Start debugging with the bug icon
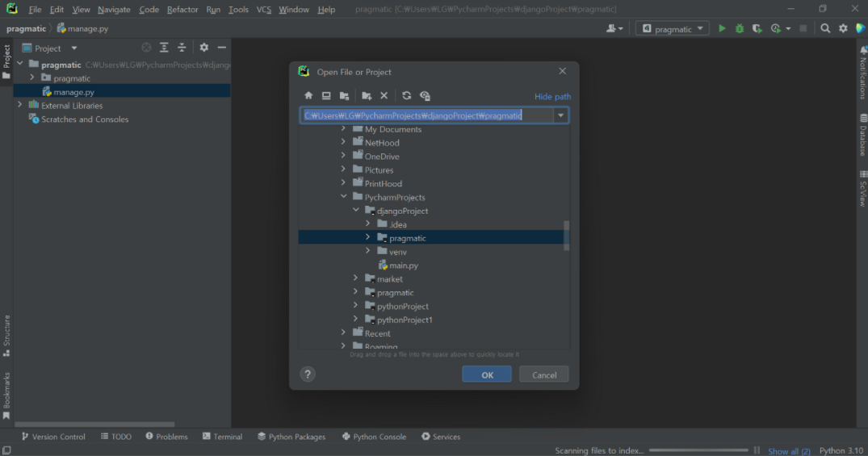 tap(740, 28)
